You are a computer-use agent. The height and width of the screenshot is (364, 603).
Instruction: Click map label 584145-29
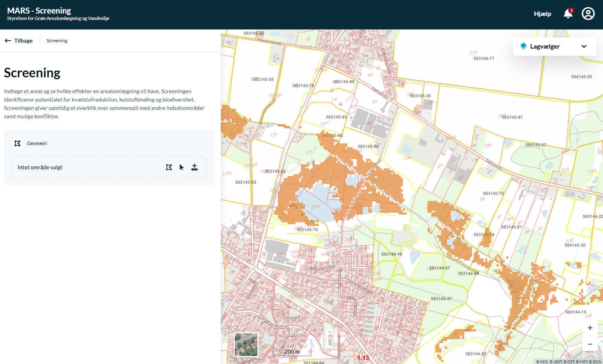point(581,77)
